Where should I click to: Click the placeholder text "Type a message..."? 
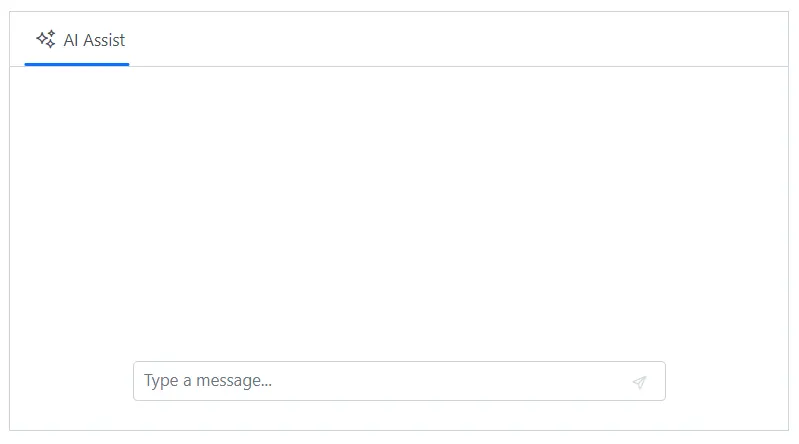(x=208, y=381)
